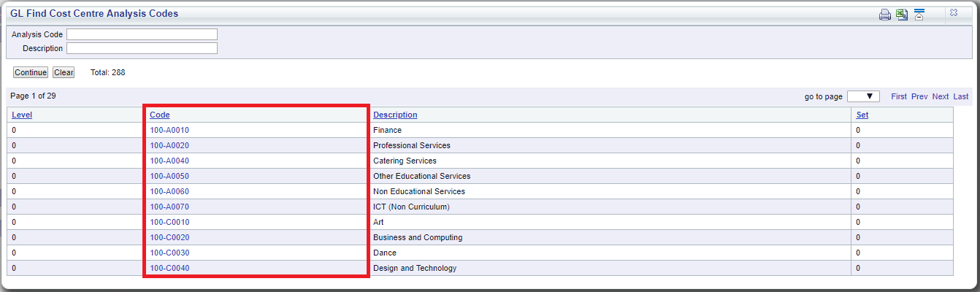The height and width of the screenshot is (292, 980).
Task: Select code 100-A0040 Catering Services
Action: click(x=169, y=161)
